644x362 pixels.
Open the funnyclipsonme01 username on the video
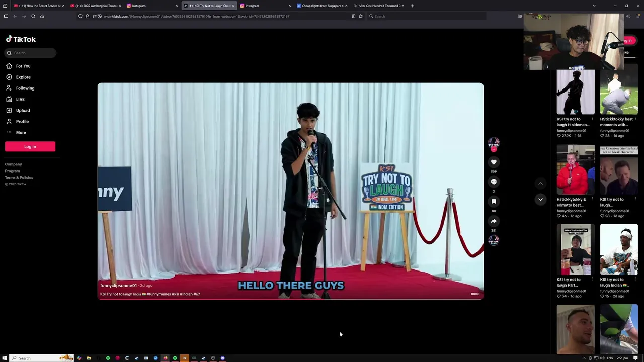pos(118,286)
